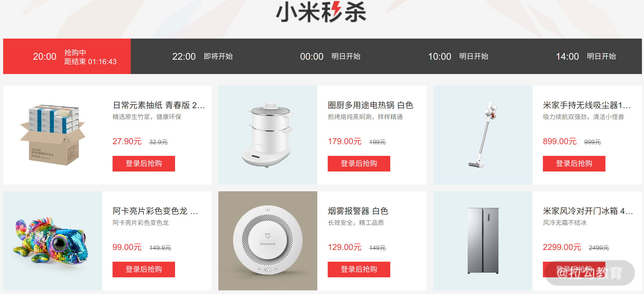This screenshot has width=644, height=294.
Task: Click 登录后抢购 for 圈厨多用途电热锅
Action: (359, 164)
